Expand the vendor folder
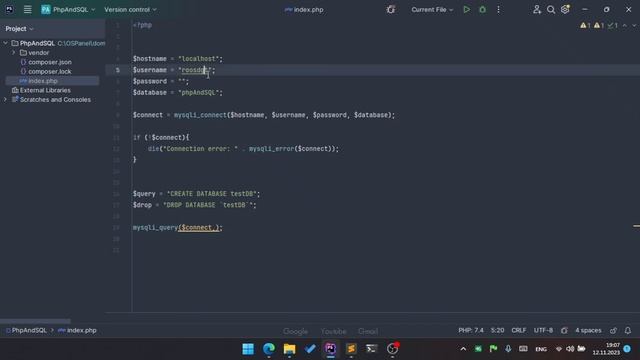 [13, 53]
